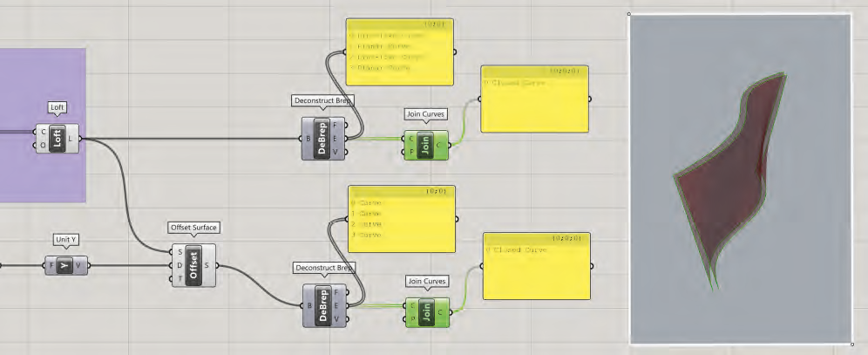Select the upper Closed Curve panel
This screenshot has height=355, width=868.
533,99
